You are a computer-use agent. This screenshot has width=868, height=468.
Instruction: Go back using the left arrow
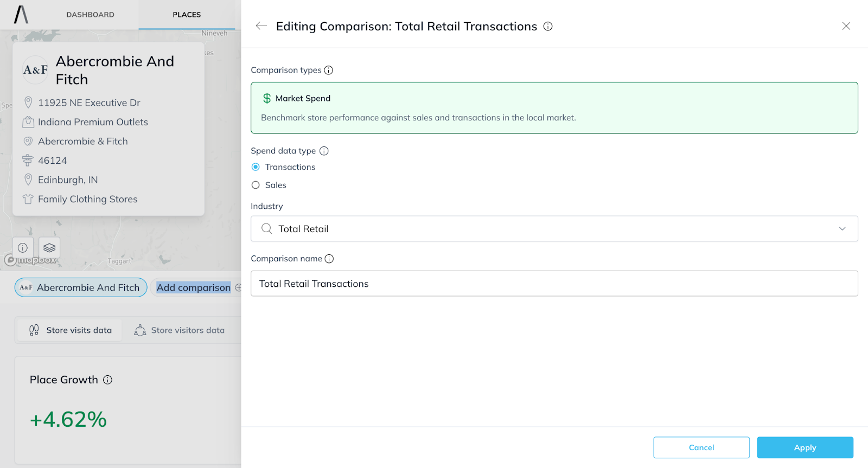(x=261, y=26)
